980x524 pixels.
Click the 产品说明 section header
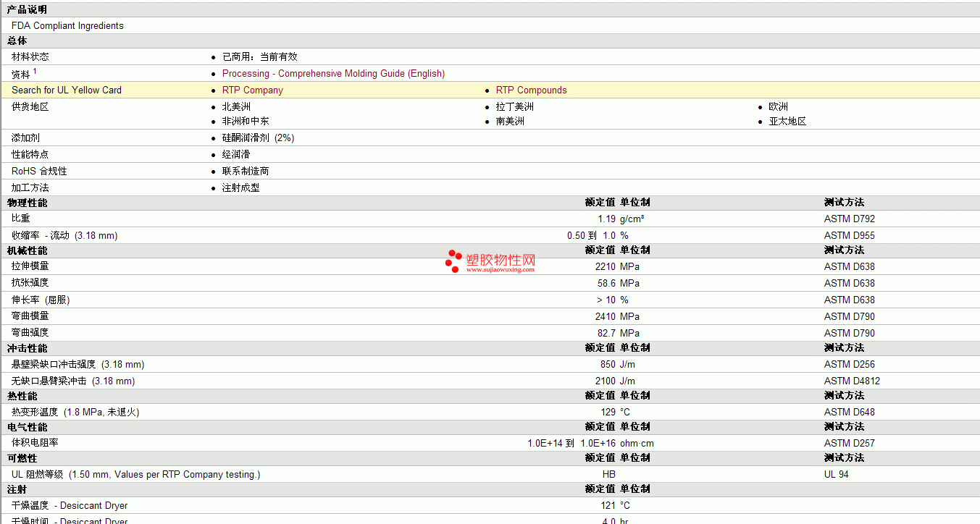[27, 10]
